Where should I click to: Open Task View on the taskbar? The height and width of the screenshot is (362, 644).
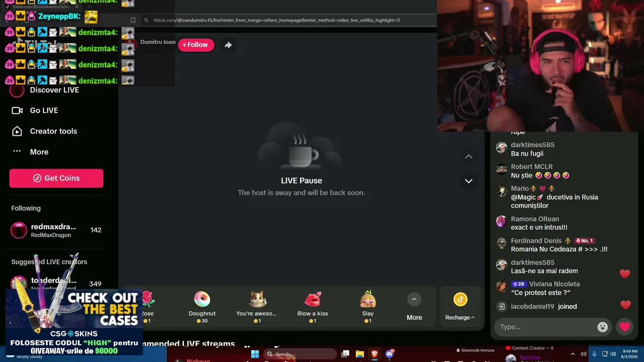click(x=345, y=354)
